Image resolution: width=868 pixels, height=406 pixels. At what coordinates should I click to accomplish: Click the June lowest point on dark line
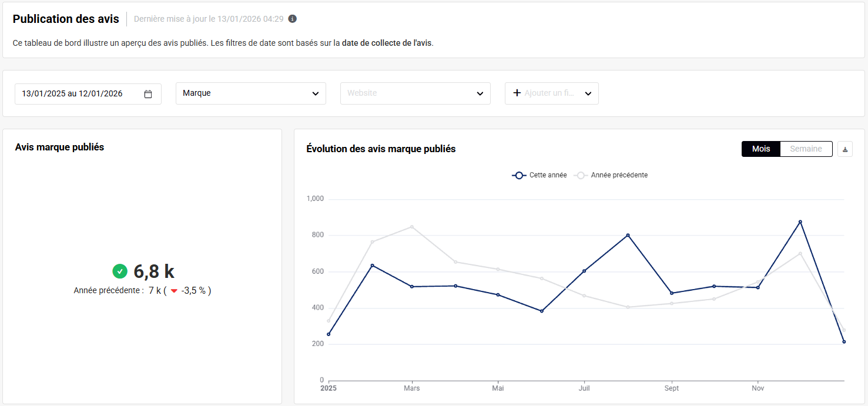coord(541,311)
